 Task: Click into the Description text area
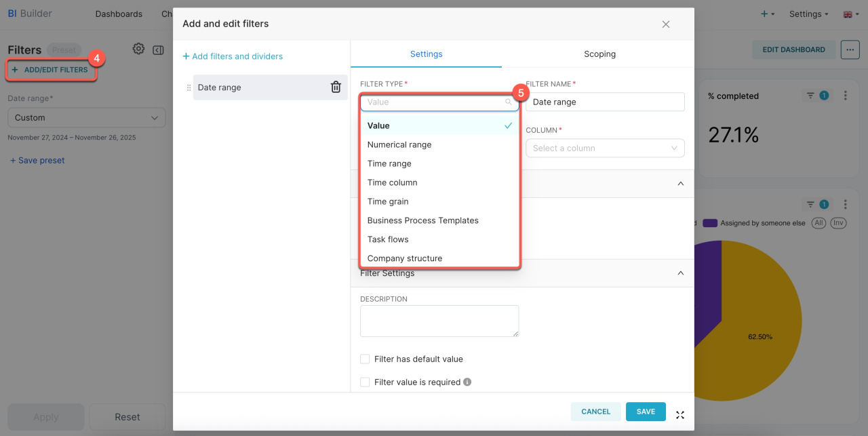pyautogui.click(x=439, y=321)
